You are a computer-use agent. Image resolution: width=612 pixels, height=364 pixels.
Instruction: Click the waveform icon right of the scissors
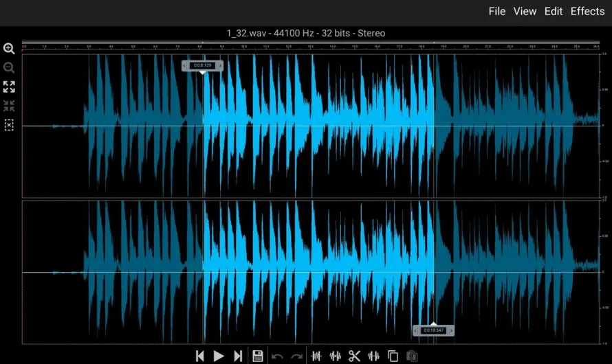[373, 356]
